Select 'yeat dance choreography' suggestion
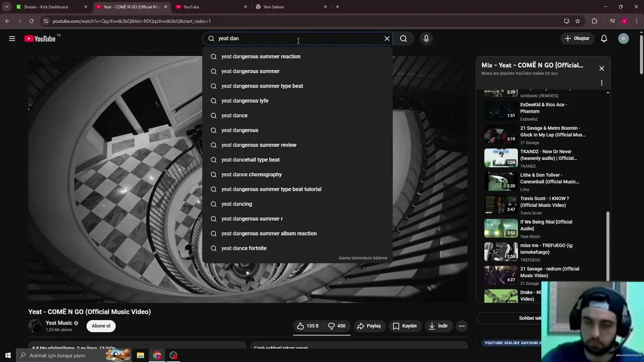 [297, 174]
